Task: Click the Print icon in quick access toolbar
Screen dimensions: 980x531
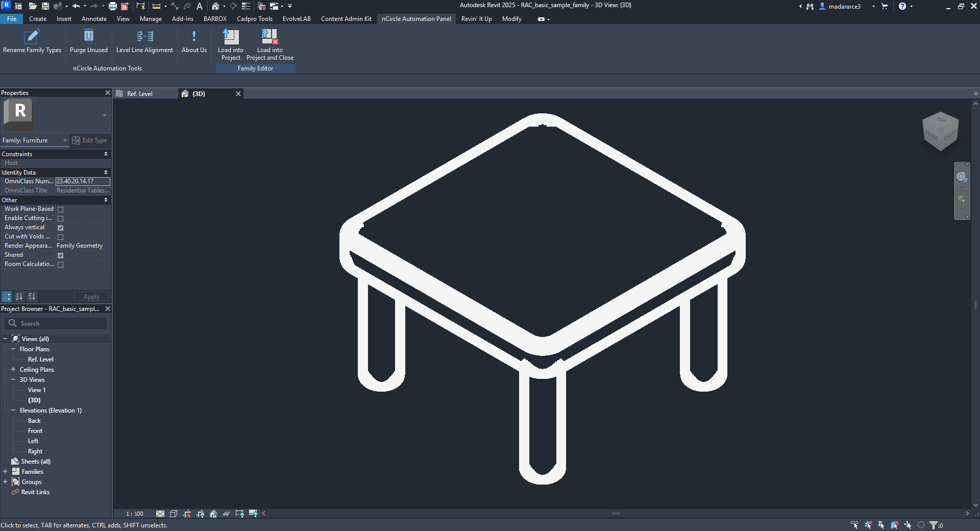Action: click(113, 6)
